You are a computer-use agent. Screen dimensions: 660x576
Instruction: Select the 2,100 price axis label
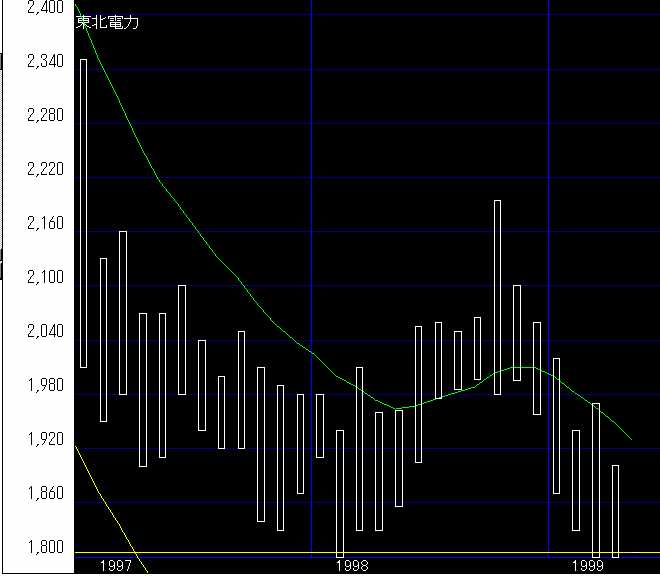point(44,278)
